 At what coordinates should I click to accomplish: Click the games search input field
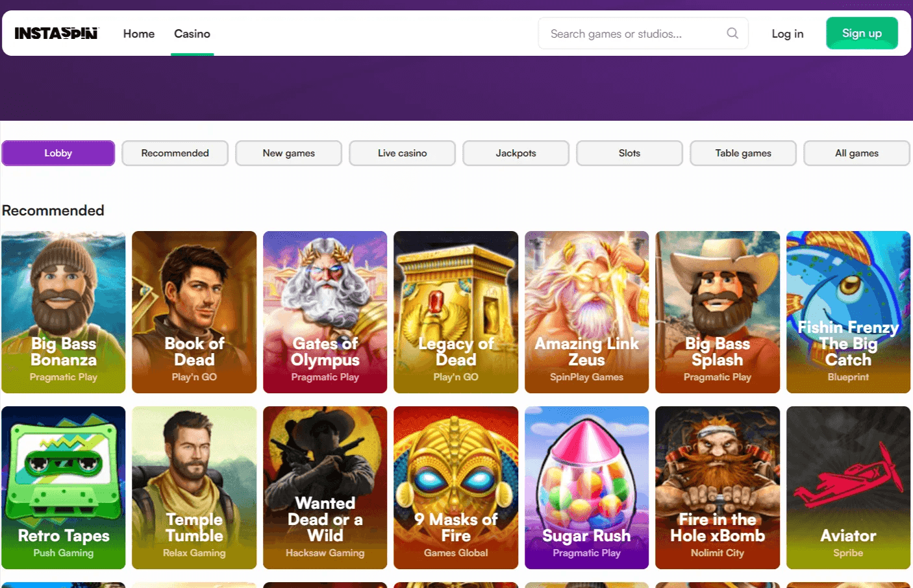[x=623, y=33]
